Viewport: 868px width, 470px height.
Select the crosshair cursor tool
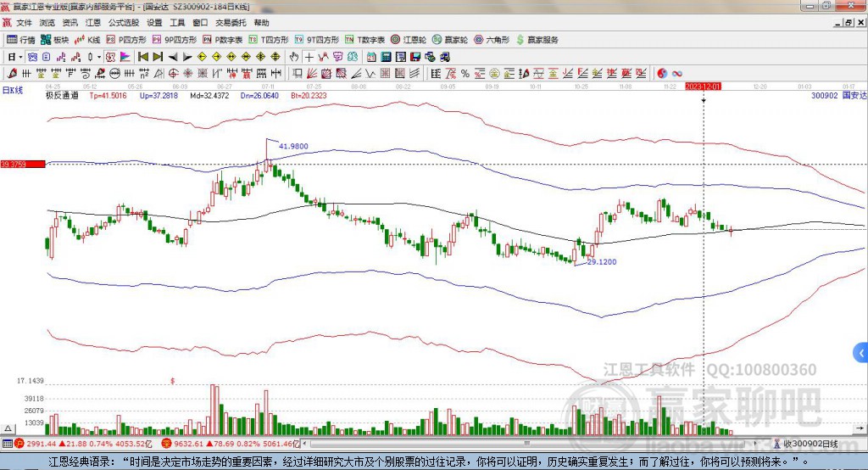[309, 57]
